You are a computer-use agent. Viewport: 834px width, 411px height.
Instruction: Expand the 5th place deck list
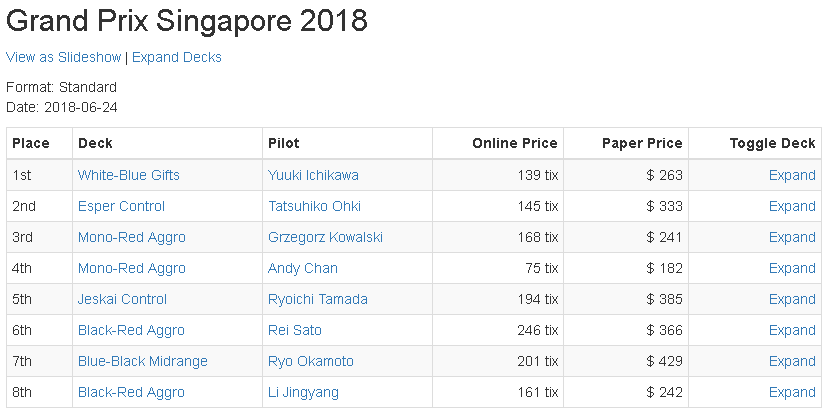tap(792, 299)
